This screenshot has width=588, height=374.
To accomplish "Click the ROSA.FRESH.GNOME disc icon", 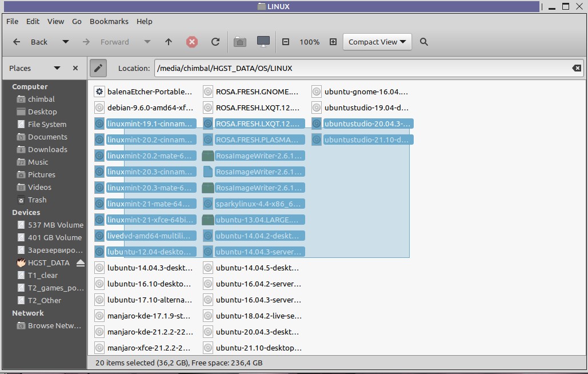I will click(x=208, y=91).
